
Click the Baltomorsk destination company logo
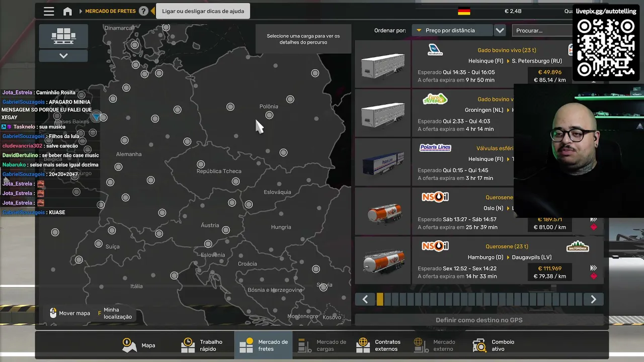click(x=578, y=246)
